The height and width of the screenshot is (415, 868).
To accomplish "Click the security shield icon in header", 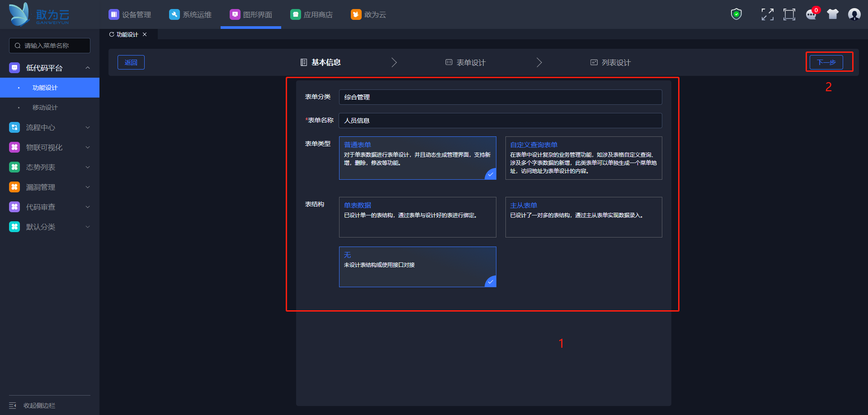I will pyautogui.click(x=736, y=14).
